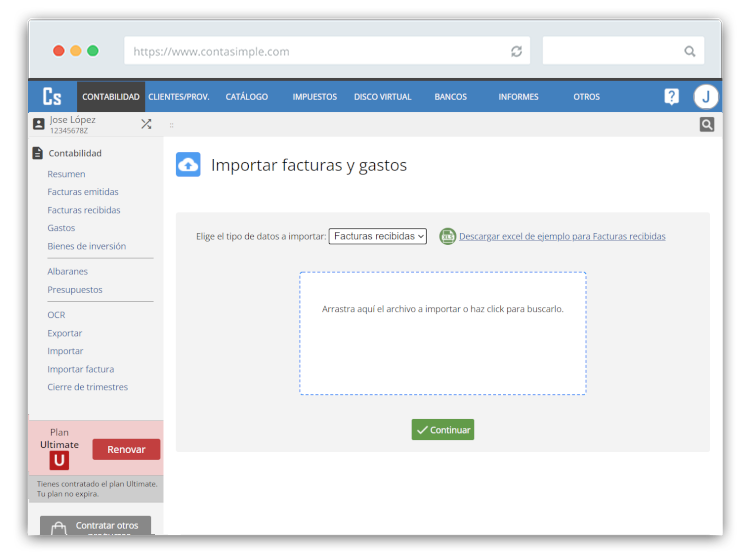
Task: Click the Jose López user name
Action: point(72,120)
